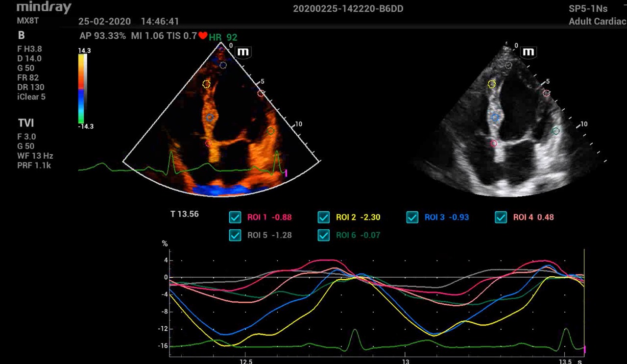Hide the ROI 4 curve via its checkbox

point(501,217)
